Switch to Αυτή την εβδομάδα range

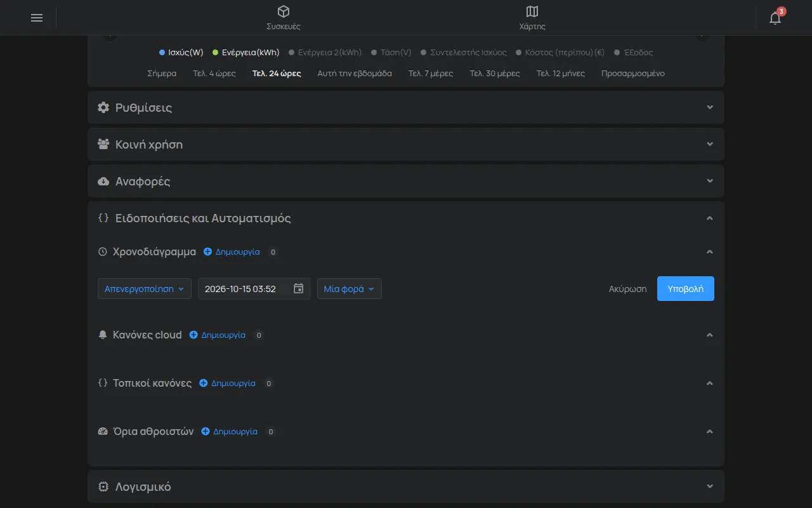[355, 74]
